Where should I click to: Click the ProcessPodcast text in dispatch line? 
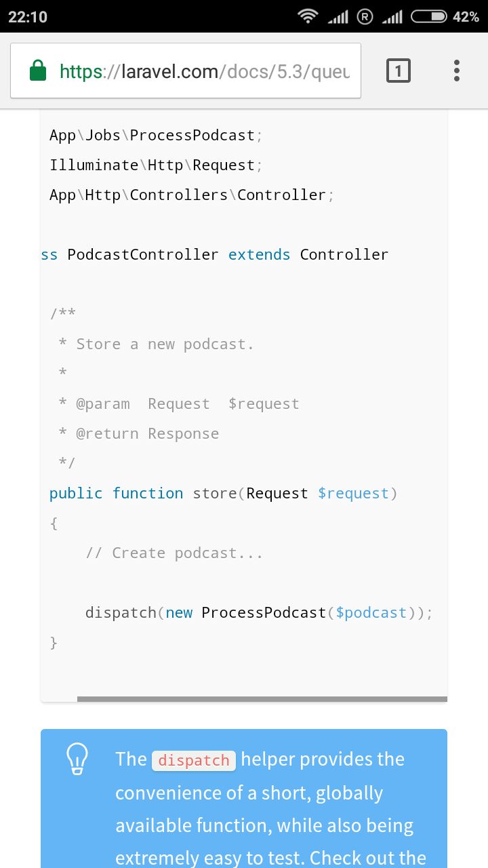click(264, 613)
